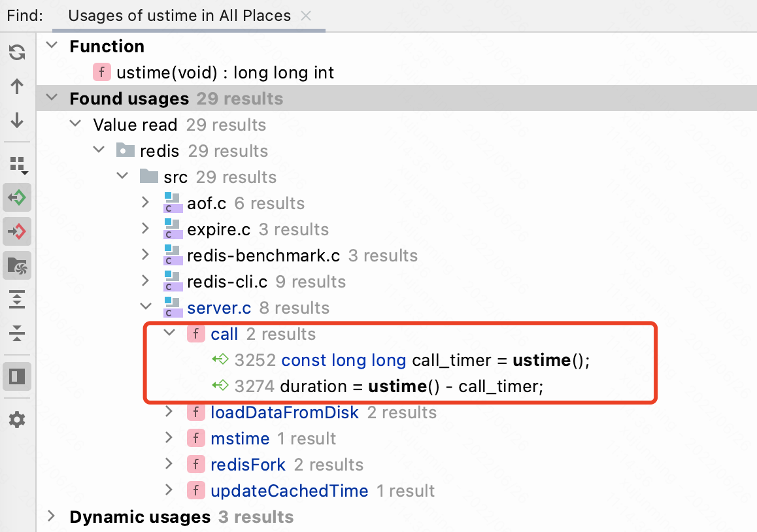Click the Expand All icon

pos(17,299)
